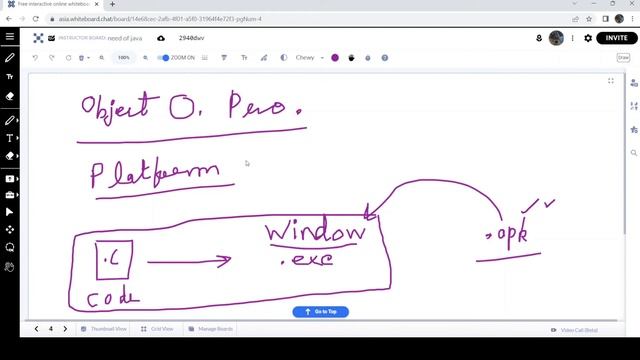
Task: Click the whiteboard.chat logo icon
Action: click(38, 38)
